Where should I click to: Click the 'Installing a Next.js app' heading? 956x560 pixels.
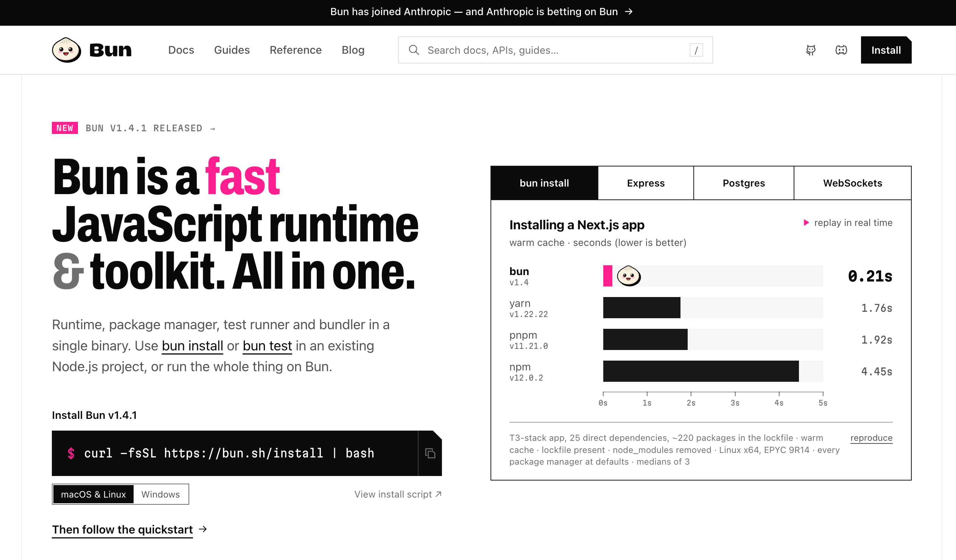[x=577, y=225]
